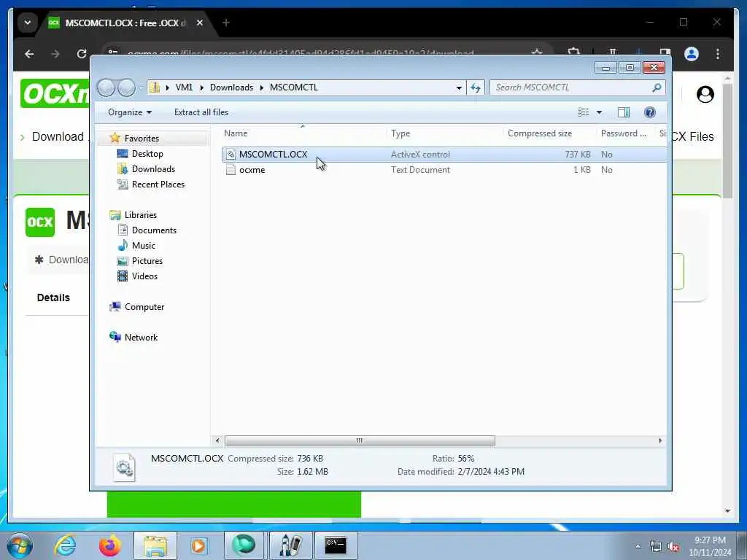The height and width of the screenshot is (560, 747).
Task: Open the Music library
Action: tap(144, 246)
